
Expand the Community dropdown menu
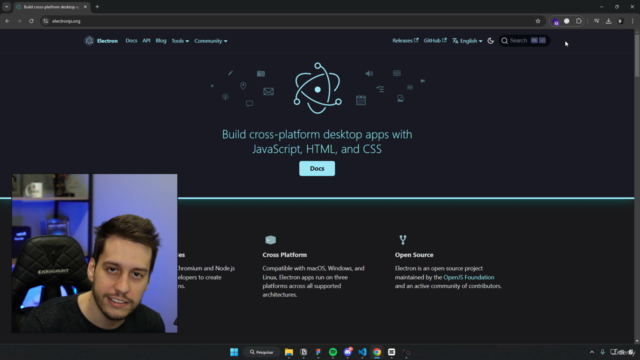pyautogui.click(x=211, y=41)
